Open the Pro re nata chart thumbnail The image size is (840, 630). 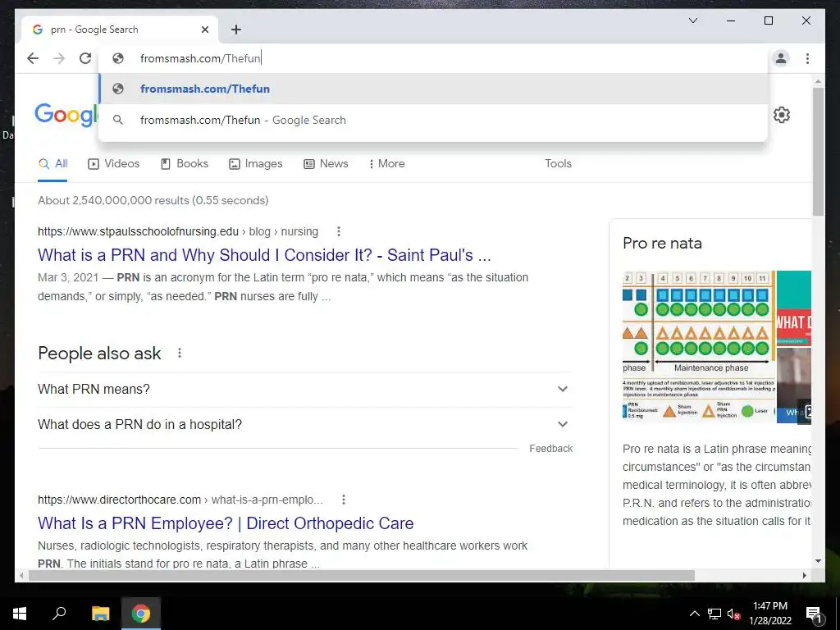[699, 347]
